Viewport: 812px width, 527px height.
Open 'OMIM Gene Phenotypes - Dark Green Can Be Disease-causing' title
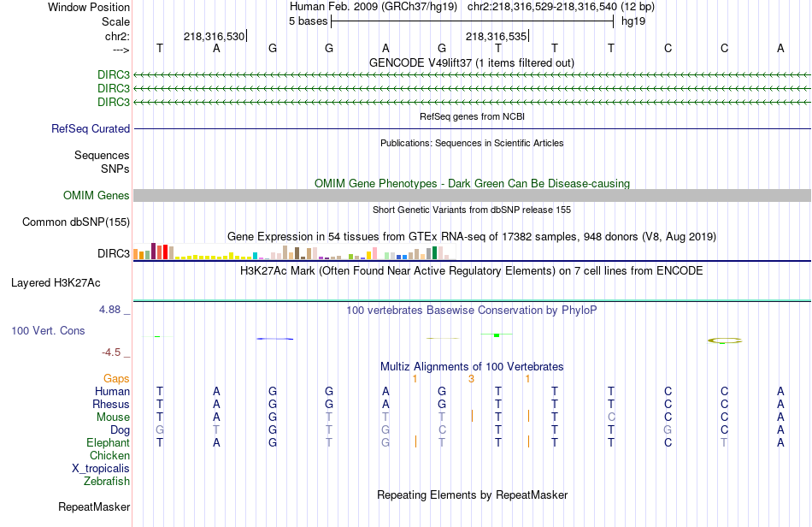pyautogui.click(x=473, y=183)
